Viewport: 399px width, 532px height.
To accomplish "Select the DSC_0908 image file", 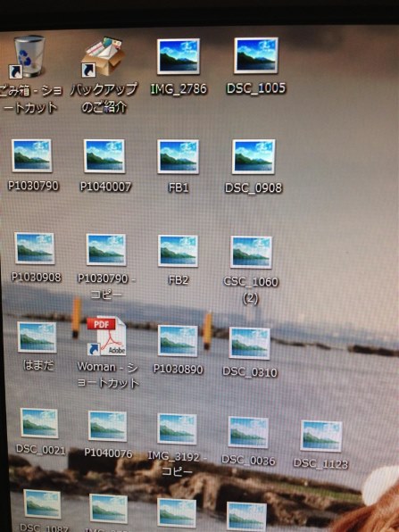I will tap(254, 156).
